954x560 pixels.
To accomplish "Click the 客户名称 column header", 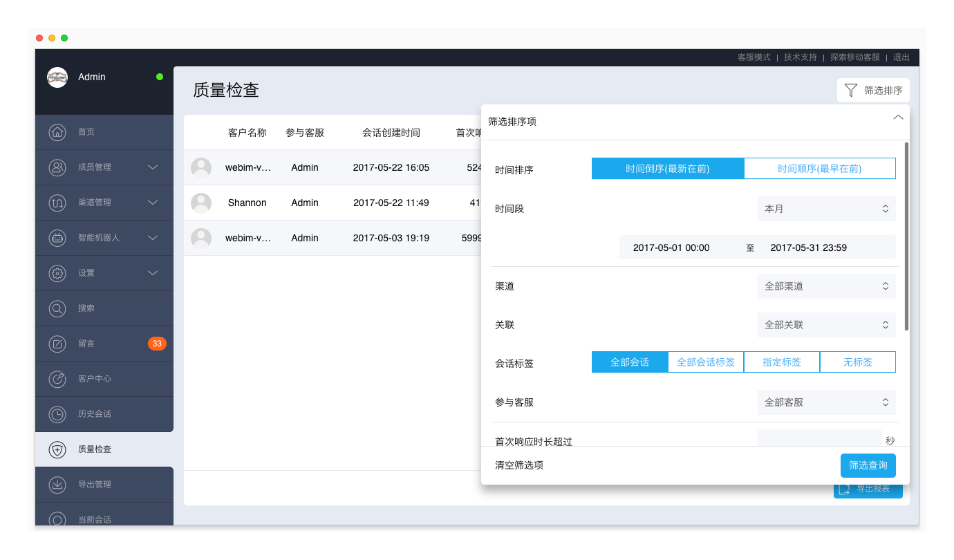I will click(247, 133).
